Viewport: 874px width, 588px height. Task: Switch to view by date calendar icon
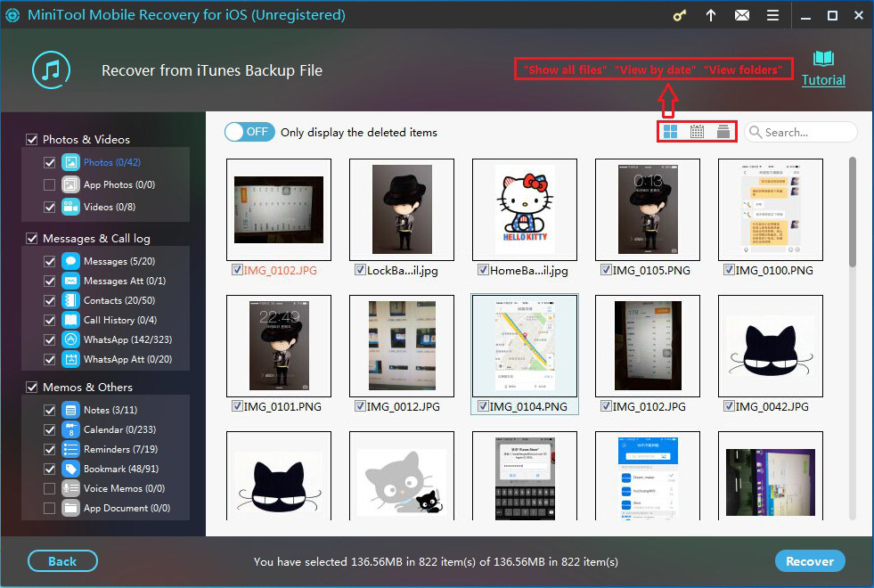[697, 132]
